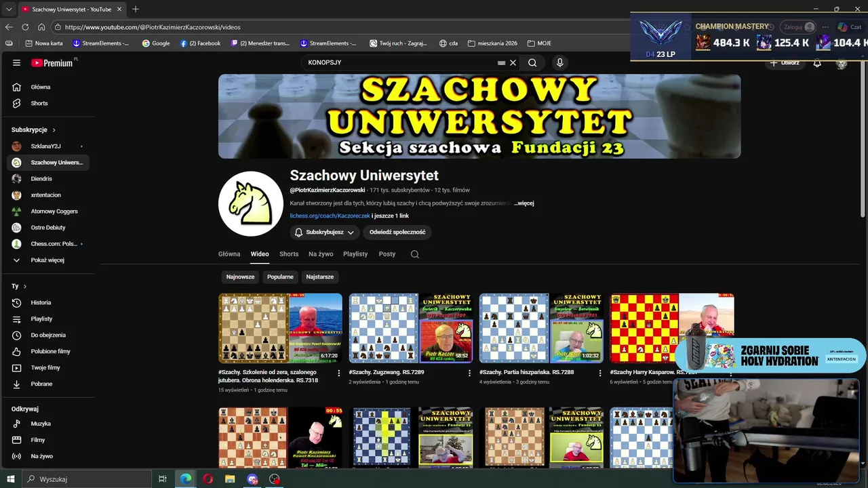Image resolution: width=868 pixels, height=488 pixels.
Task: Open the YouTube hamburger guide menu
Action: pyautogui.click(x=16, y=63)
